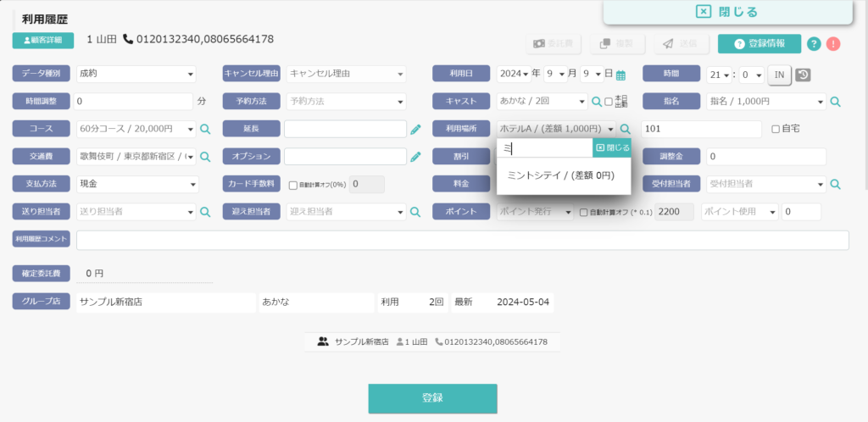Open 登録情報 button
The height and width of the screenshot is (422, 868).
click(759, 44)
